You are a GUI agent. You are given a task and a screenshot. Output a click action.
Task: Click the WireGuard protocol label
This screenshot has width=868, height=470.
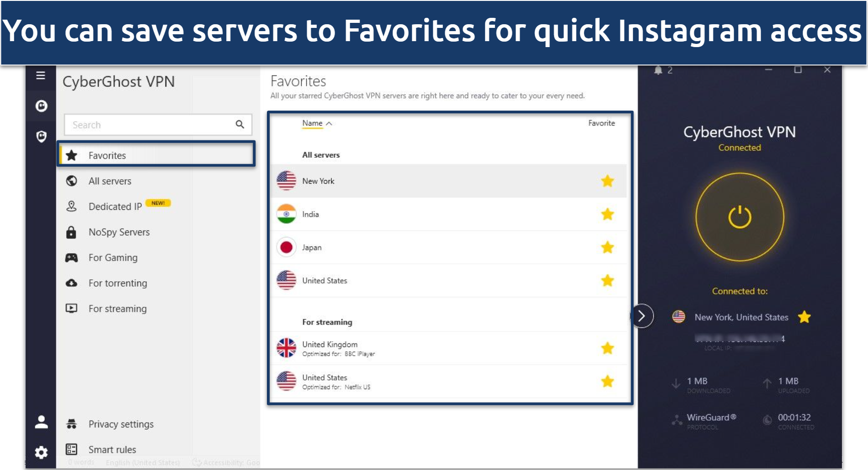(x=712, y=417)
